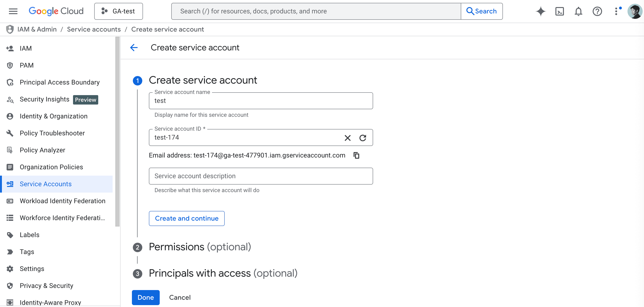
Task: Open the notifications bell icon
Action: (x=578, y=11)
